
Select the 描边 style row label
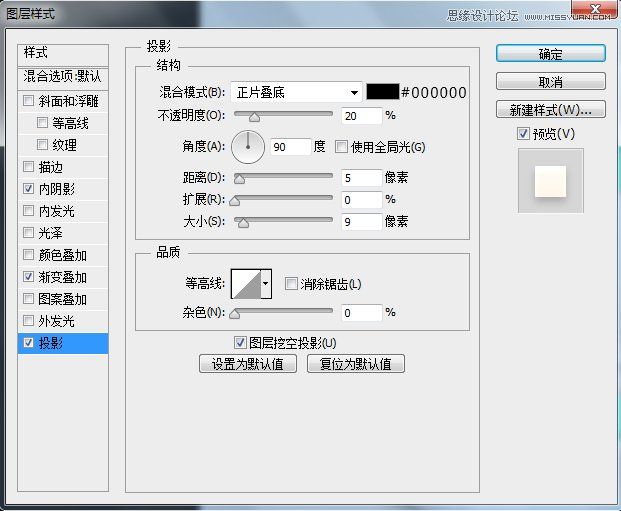pos(51,167)
